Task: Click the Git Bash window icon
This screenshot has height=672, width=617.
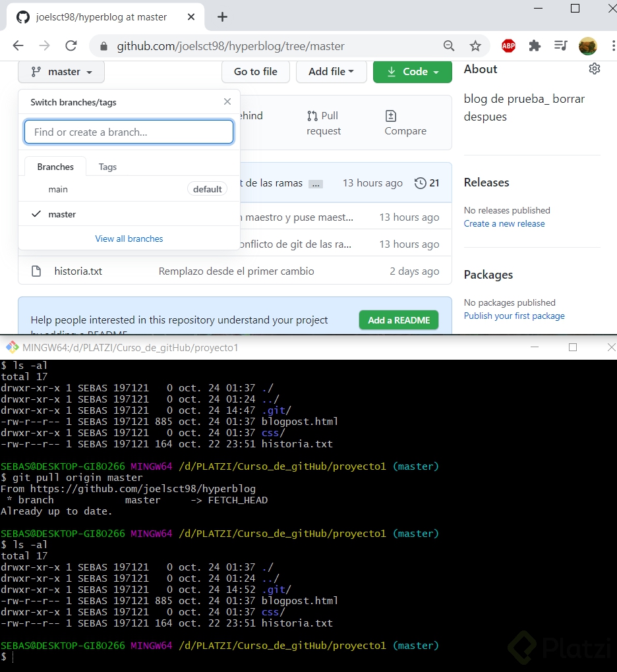Action: point(12,347)
